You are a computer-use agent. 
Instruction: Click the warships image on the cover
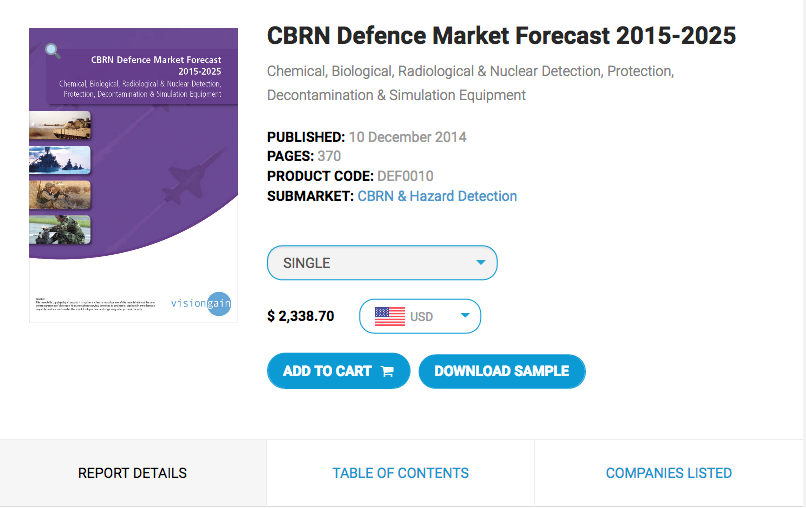point(60,160)
